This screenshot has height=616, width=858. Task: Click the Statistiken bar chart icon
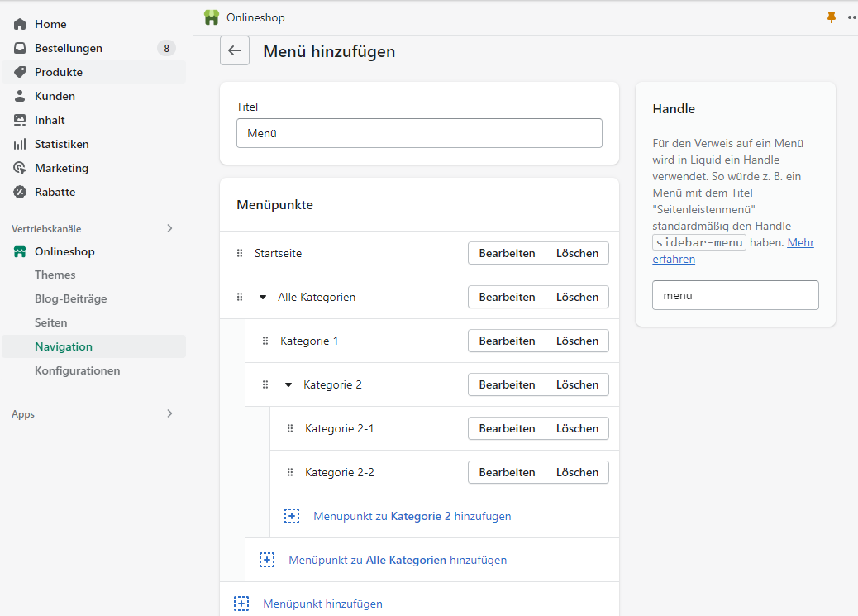tap(20, 144)
